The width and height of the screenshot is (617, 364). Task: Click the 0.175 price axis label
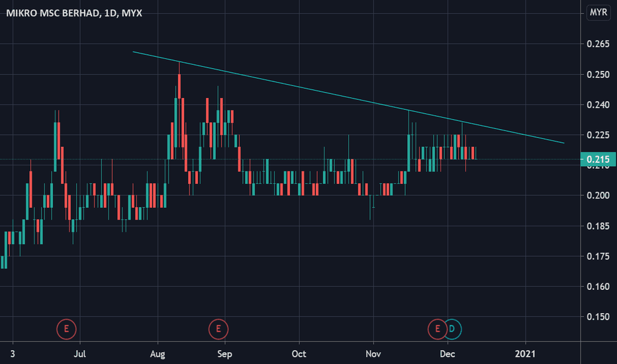pos(598,256)
